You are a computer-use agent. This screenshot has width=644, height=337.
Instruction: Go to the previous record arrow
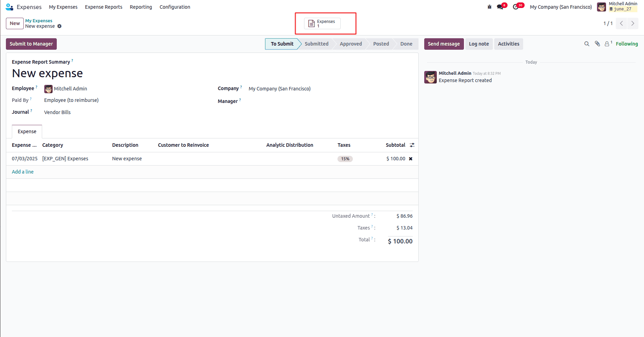click(x=621, y=23)
